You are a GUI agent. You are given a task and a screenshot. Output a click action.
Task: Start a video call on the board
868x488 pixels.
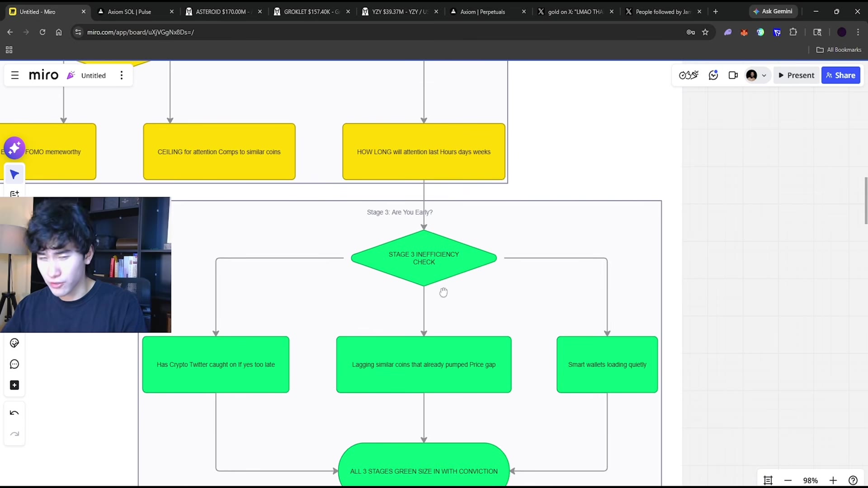click(733, 75)
